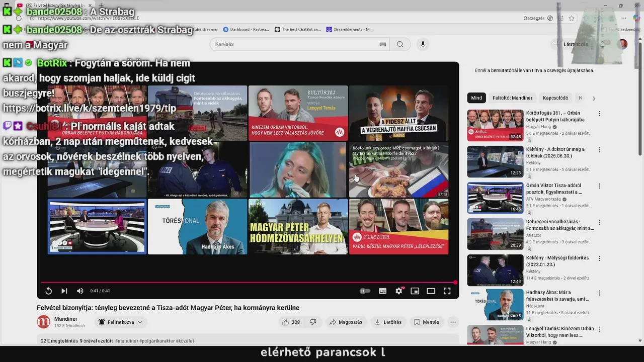Toggle subtitles in video player
This screenshot has width=644, height=362.
383,291
